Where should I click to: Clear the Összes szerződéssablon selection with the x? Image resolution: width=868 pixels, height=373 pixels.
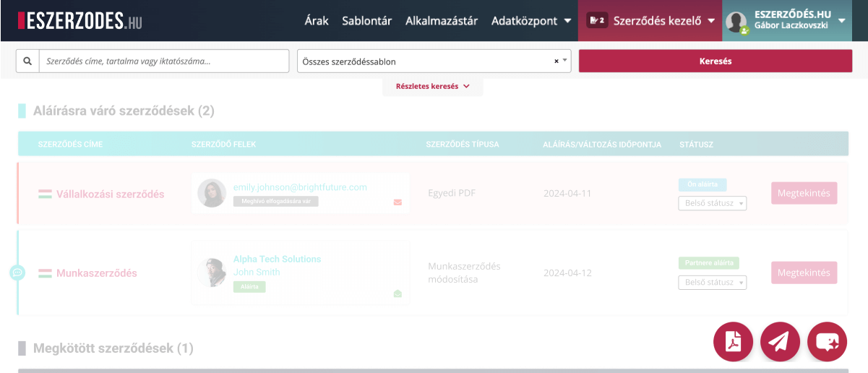tap(556, 61)
